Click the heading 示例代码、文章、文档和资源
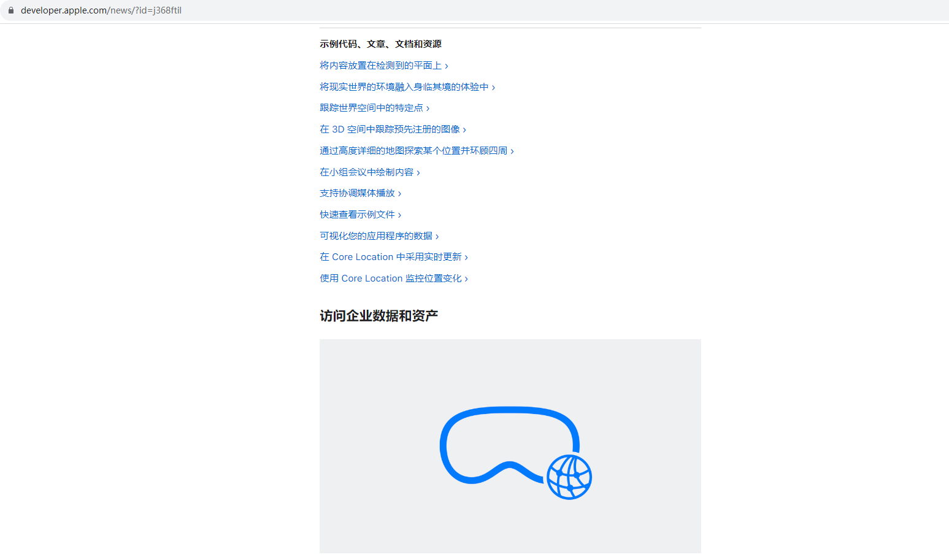949x560 pixels. point(380,44)
